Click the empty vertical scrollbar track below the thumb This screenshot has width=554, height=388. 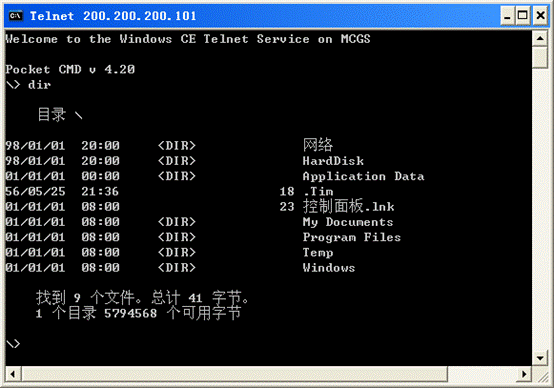[540, 210]
